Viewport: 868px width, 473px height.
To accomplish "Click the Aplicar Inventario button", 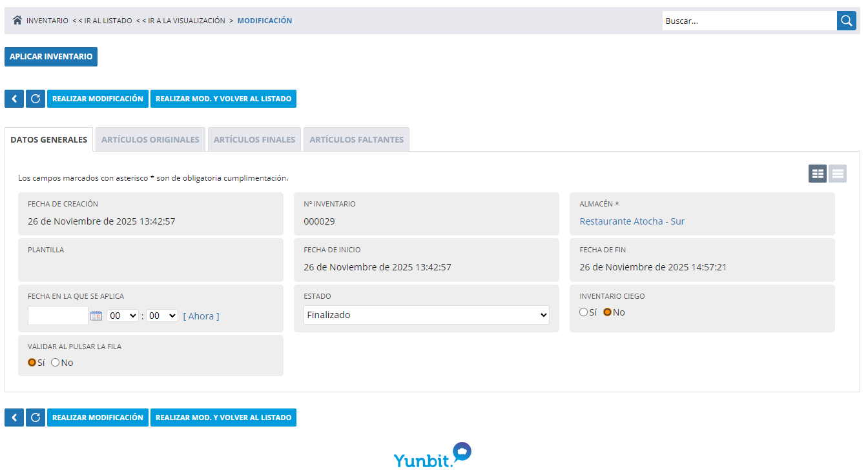I will click(51, 57).
